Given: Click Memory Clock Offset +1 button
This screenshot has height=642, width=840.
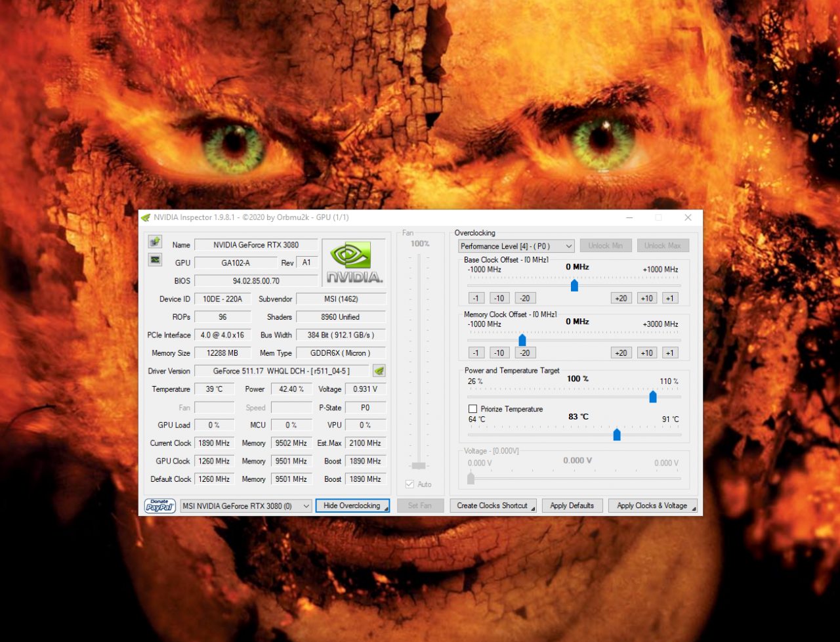Looking at the screenshot, I should 670,353.
